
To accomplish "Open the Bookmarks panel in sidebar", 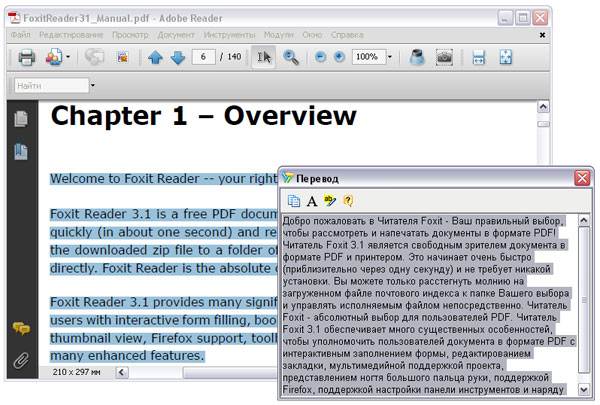I will pyautogui.click(x=21, y=152).
